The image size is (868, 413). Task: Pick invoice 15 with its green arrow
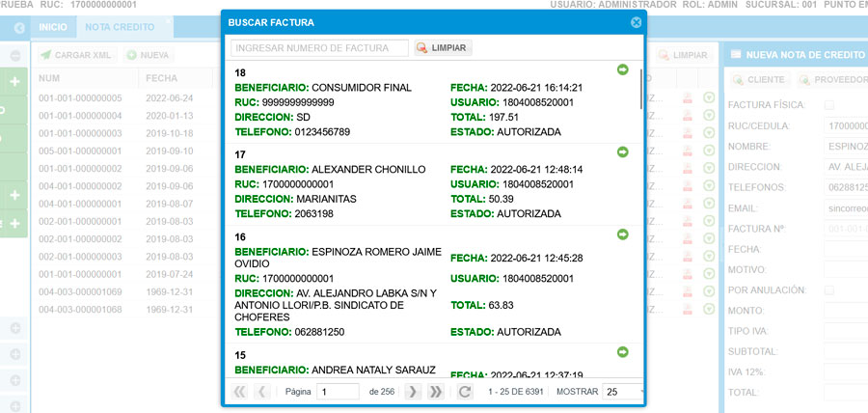[622, 352]
